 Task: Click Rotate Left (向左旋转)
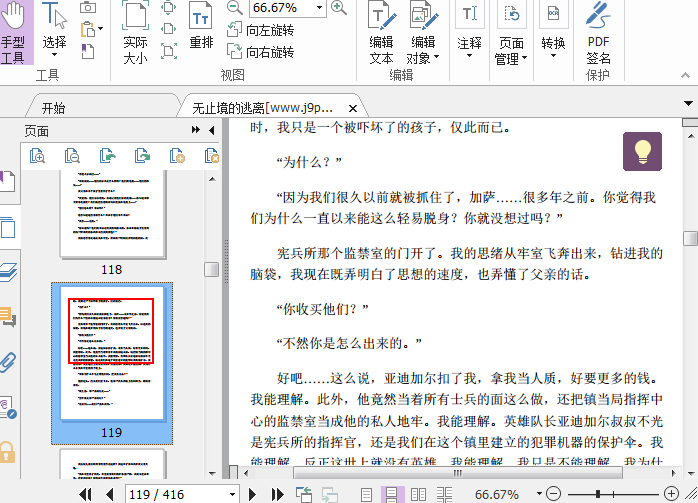pos(260,30)
